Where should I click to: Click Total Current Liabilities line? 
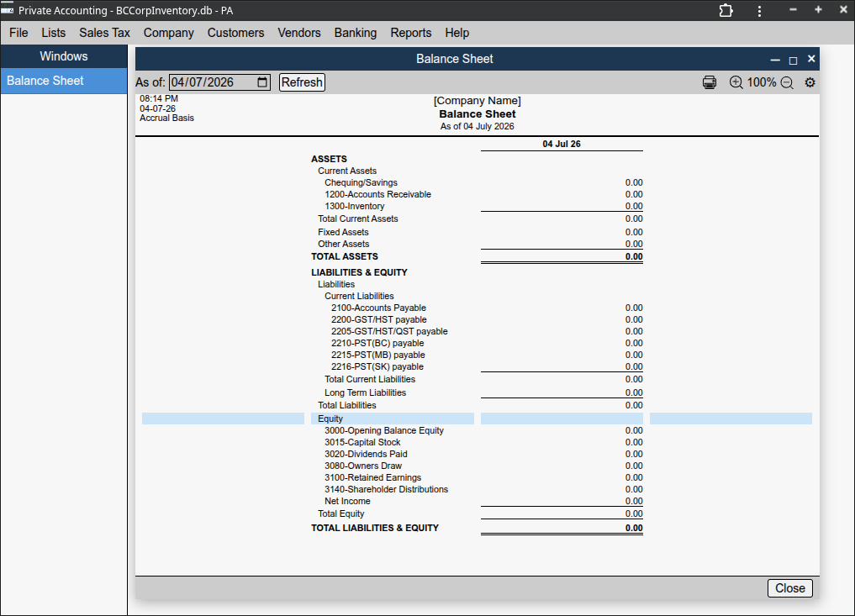(478, 379)
